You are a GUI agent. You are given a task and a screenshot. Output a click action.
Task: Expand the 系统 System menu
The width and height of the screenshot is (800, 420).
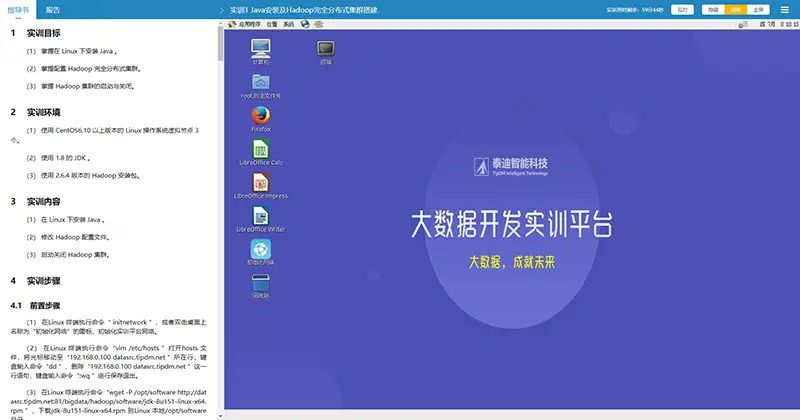click(288, 22)
